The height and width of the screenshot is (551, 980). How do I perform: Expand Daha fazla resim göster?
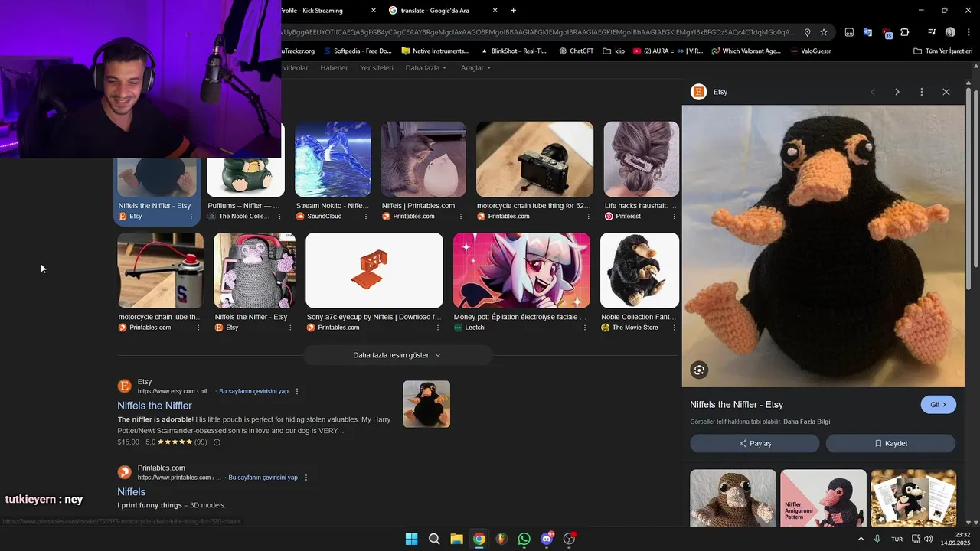(x=397, y=355)
